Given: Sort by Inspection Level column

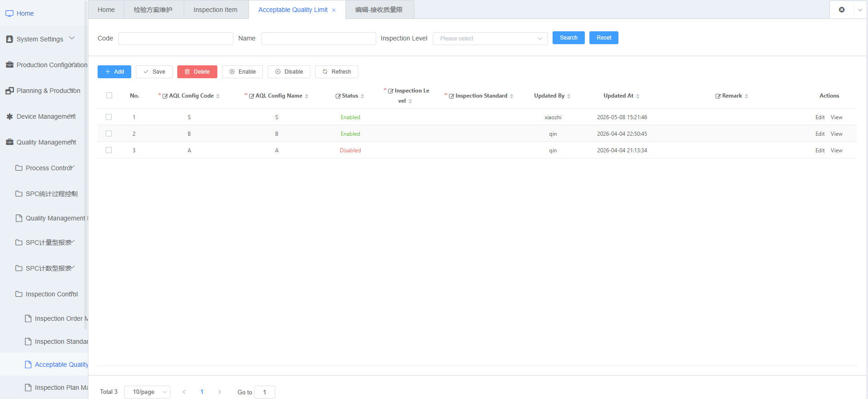Looking at the screenshot, I should 410,101.
